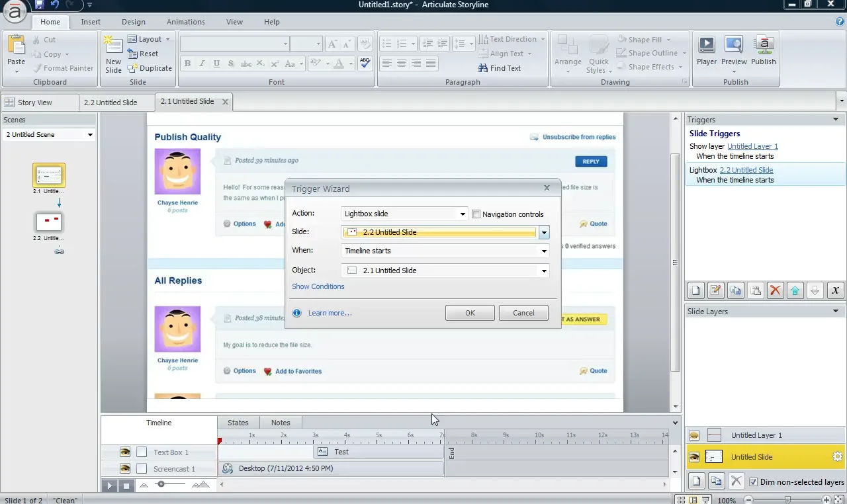Uncheck Dim non-selected layers
847x504 pixels.
(753, 482)
